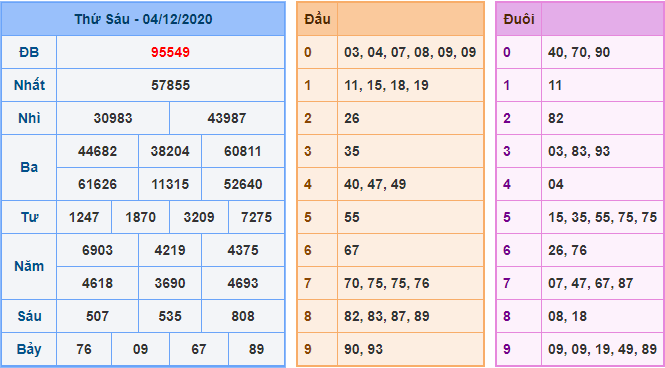Select the Ba prize number 52640
Screen dimensions: 665x368
(x=243, y=184)
